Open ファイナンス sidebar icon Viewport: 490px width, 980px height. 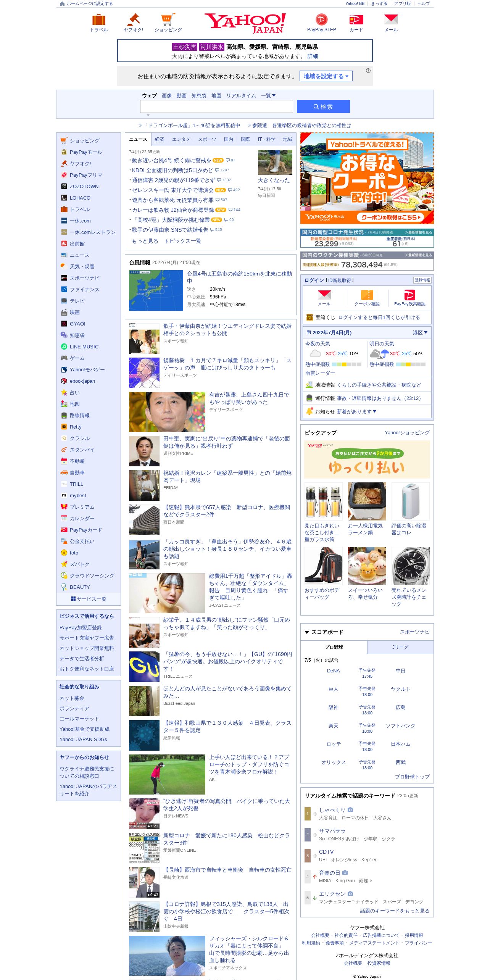coord(64,289)
